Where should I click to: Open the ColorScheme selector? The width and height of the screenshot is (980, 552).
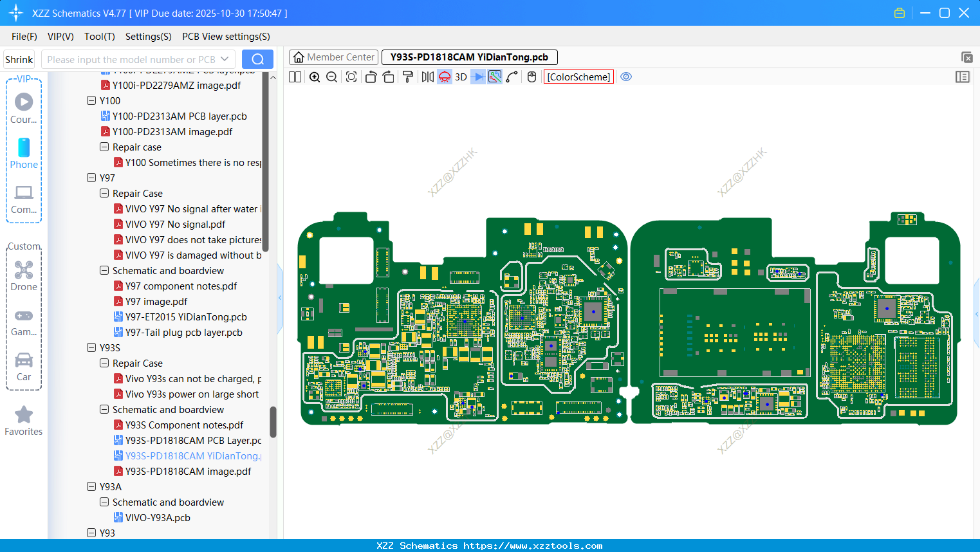(x=578, y=77)
